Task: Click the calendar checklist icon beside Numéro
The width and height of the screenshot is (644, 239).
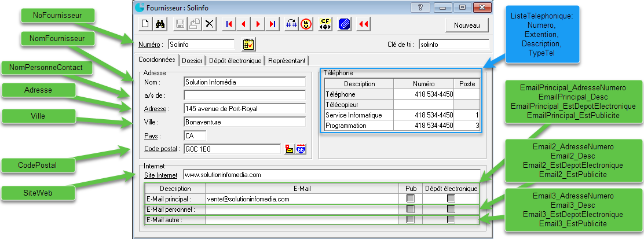Action: pos(248,45)
